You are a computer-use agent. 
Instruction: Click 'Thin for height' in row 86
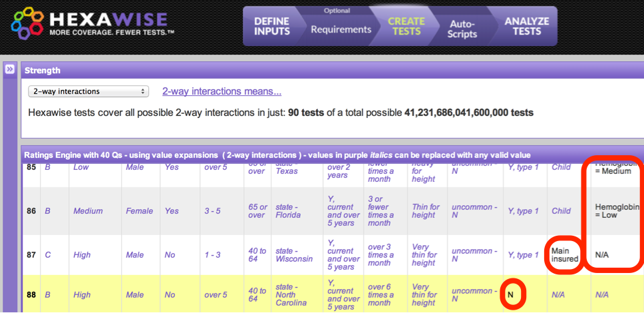click(x=426, y=211)
